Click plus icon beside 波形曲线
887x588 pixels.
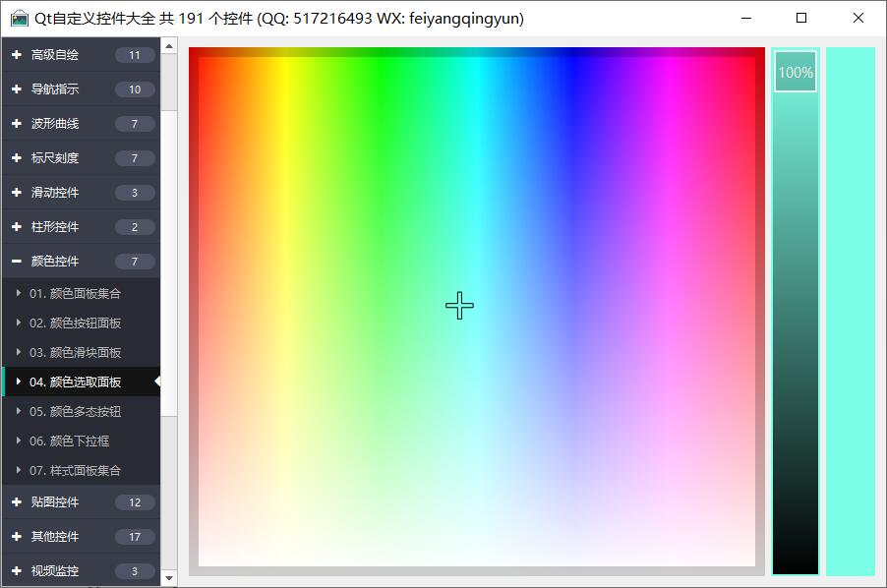17,124
